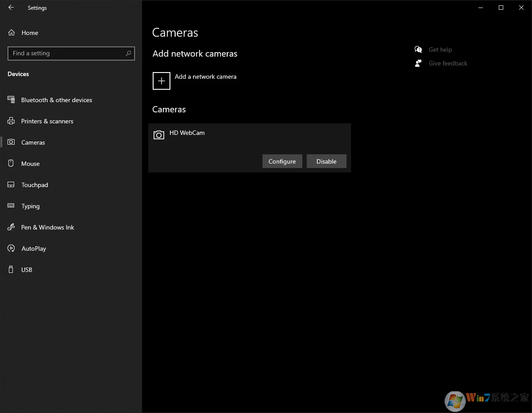Click Add a network camera text

click(205, 76)
